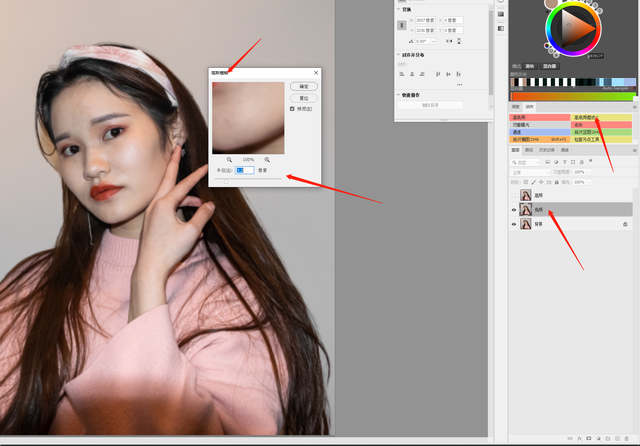Image resolution: width=640 pixels, height=446 pixels.
Task: Open the layers panel menu icon
Action: (634, 151)
